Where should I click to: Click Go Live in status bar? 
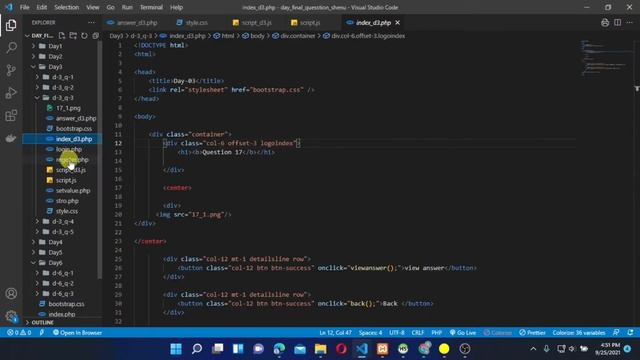click(462, 333)
